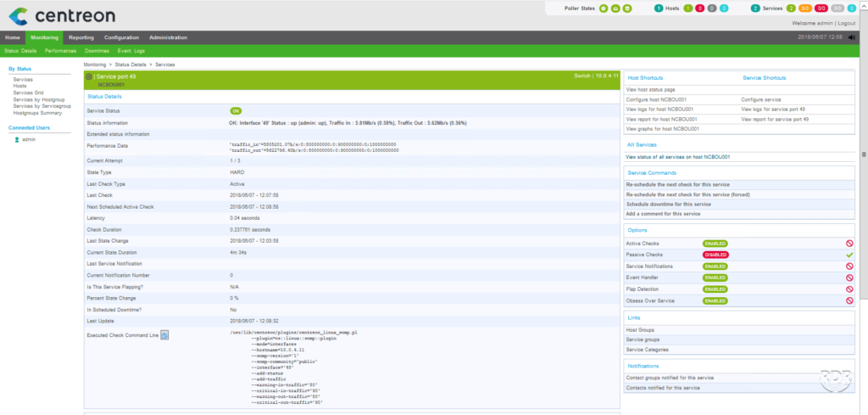Open the poller database state icon
This screenshot has width=868, height=415.
coord(626,8)
